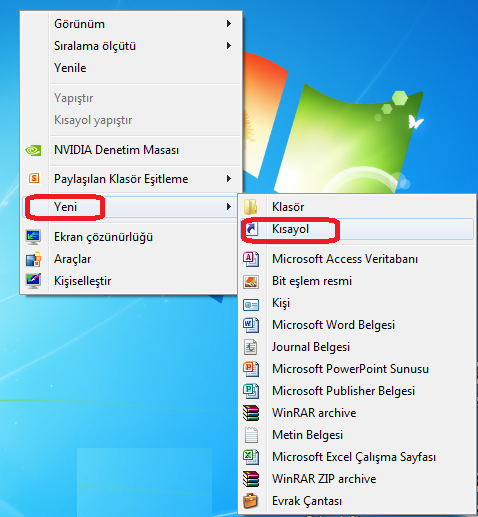
Task: Click the Publisher document icon
Action: click(x=251, y=391)
